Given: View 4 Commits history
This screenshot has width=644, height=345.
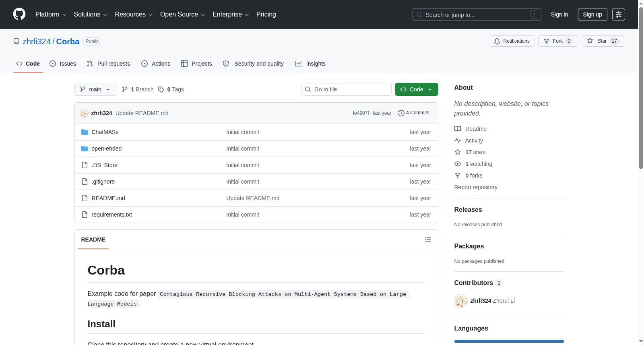Looking at the screenshot, I should (x=413, y=113).
